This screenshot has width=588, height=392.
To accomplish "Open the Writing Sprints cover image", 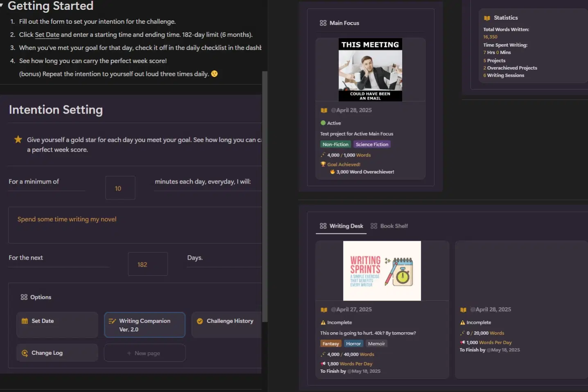I will click(x=382, y=271).
